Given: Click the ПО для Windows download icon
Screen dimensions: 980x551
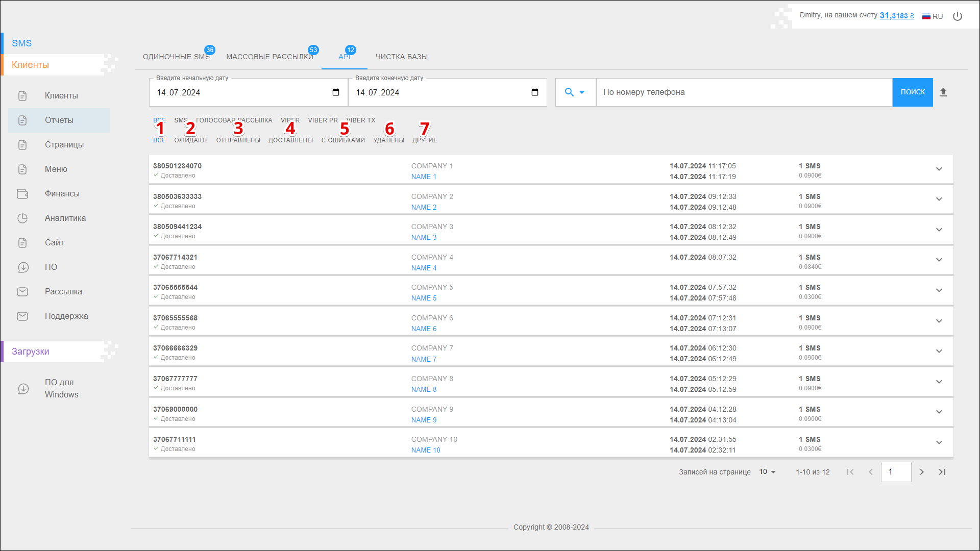Looking at the screenshot, I should pyautogui.click(x=23, y=389).
